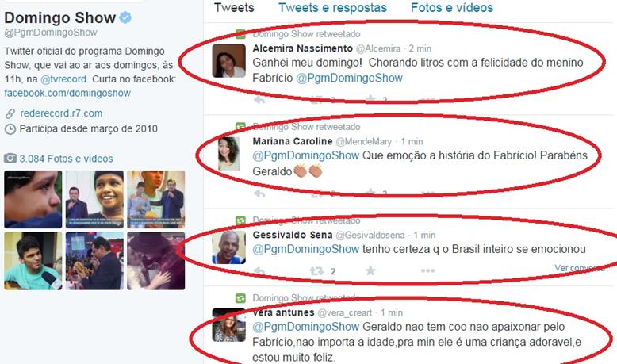Open the Fotos e vídeos tab
This screenshot has height=364, width=617.
[452, 7]
